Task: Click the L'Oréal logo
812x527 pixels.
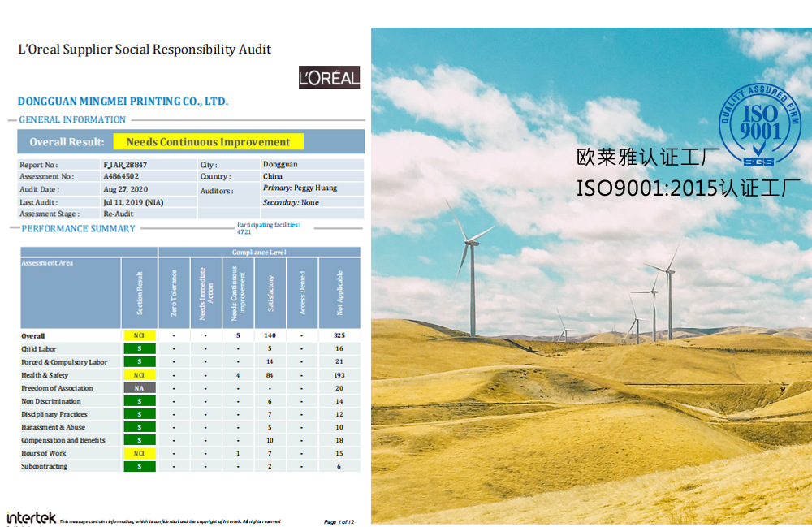Action: click(329, 78)
